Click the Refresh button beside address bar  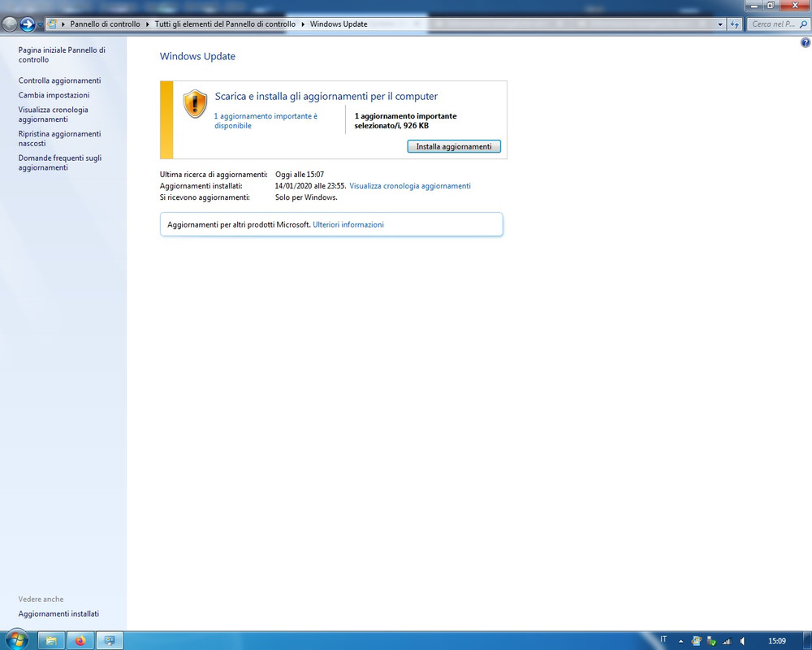click(x=734, y=24)
